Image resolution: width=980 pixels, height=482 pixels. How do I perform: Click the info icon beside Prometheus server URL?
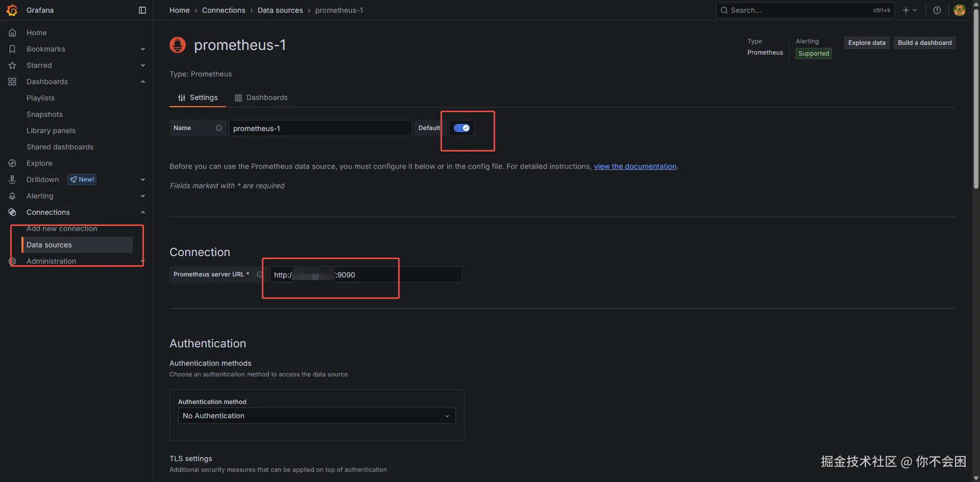click(x=259, y=274)
